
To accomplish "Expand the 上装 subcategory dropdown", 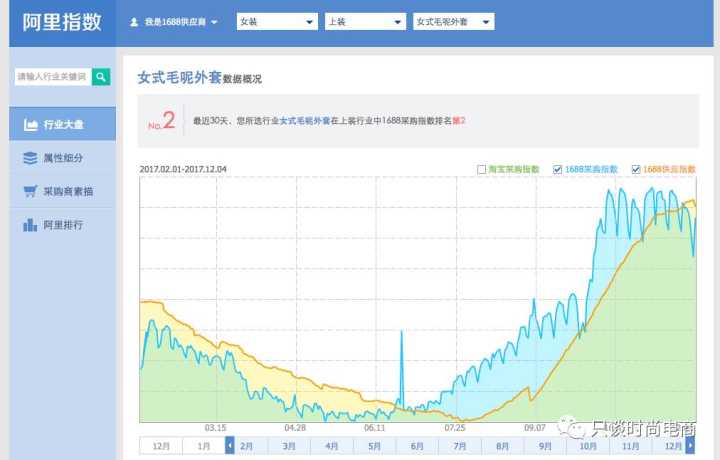I will pyautogui.click(x=365, y=21).
